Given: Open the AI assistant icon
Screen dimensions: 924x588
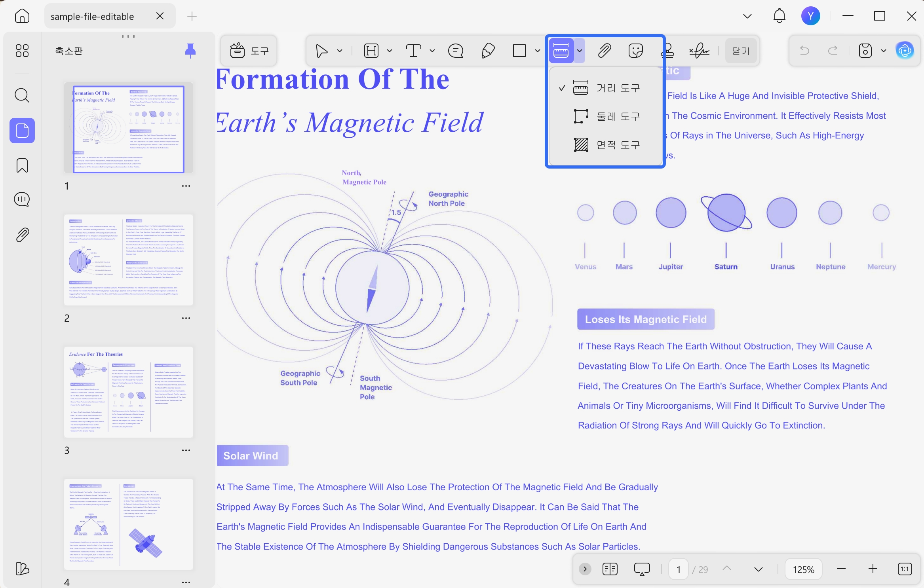Looking at the screenshot, I should click(x=905, y=51).
